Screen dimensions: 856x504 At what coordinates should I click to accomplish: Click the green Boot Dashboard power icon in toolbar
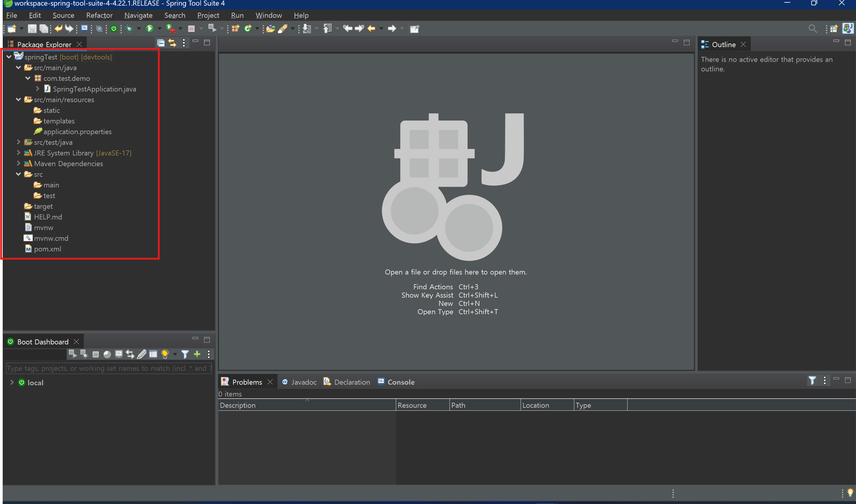pyautogui.click(x=114, y=28)
